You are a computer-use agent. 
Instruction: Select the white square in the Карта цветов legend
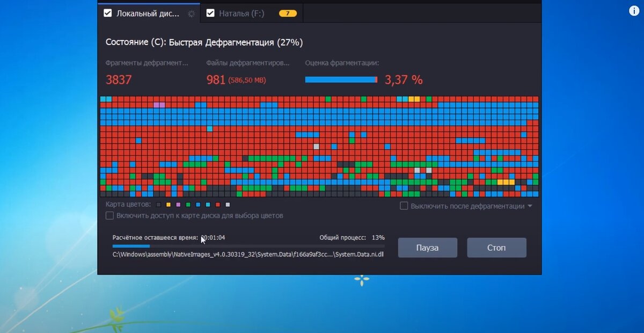tap(228, 205)
